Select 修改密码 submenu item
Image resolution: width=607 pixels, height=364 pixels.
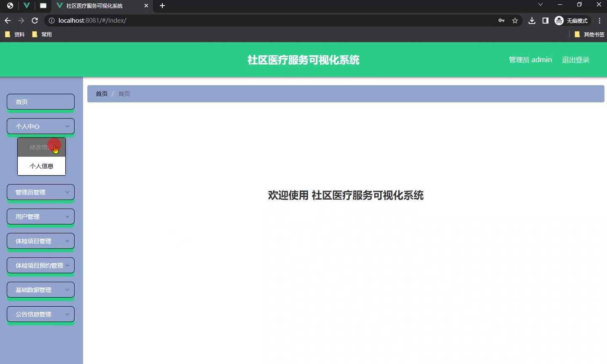tap(41, 147)
